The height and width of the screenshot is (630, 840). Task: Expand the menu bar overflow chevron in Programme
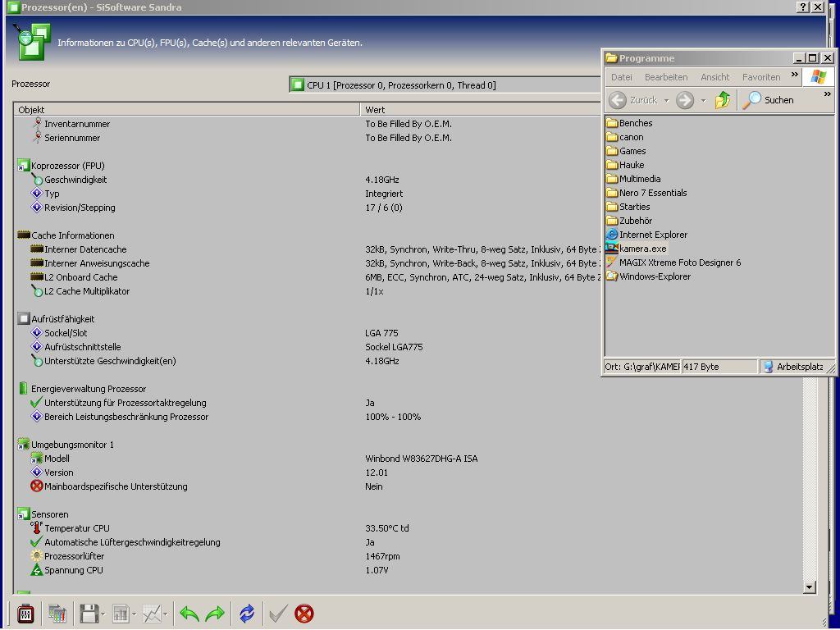click(x=794, y=75)
